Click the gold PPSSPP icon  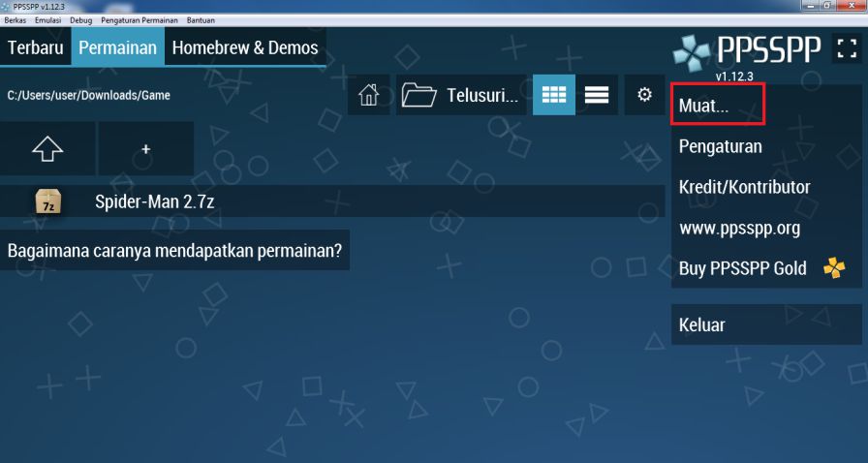pyautogui.click(x=834, y=268)
